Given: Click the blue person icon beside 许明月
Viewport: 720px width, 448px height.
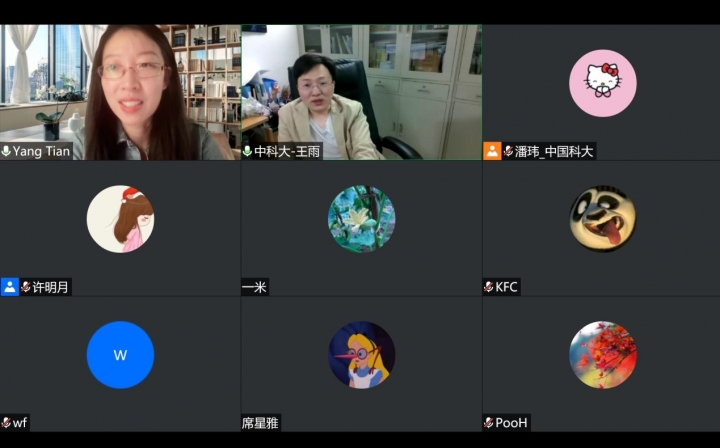Looking at the screenshot, I should [10, 287].
